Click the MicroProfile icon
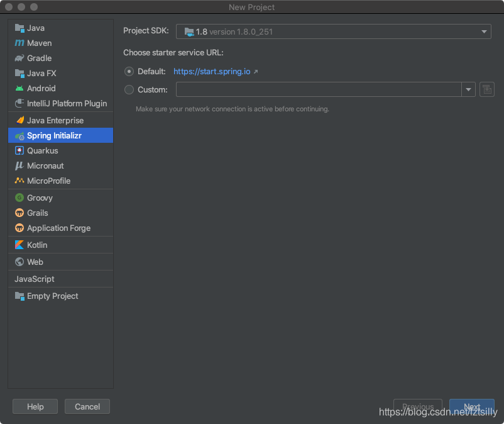 pos(19,181)
